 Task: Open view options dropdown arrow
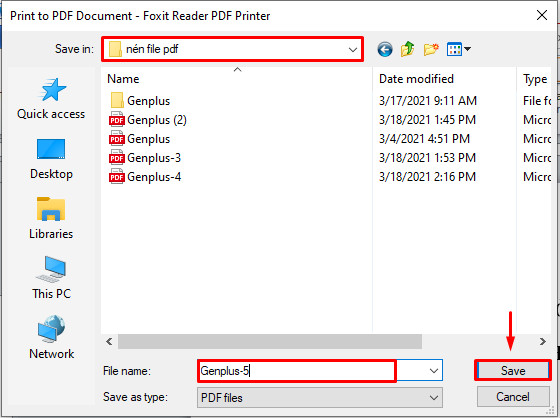467,49
